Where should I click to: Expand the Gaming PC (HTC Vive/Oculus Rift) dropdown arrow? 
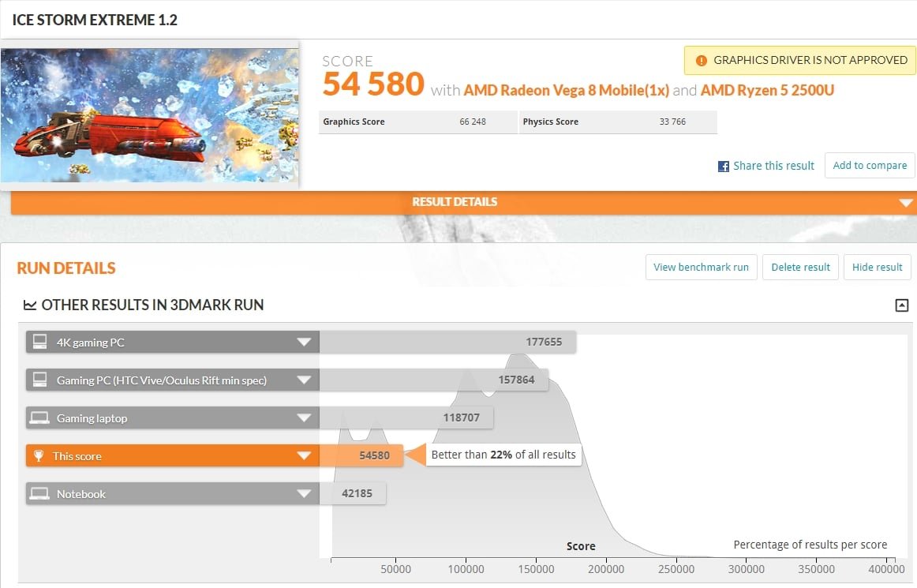(x=304, y=380)
